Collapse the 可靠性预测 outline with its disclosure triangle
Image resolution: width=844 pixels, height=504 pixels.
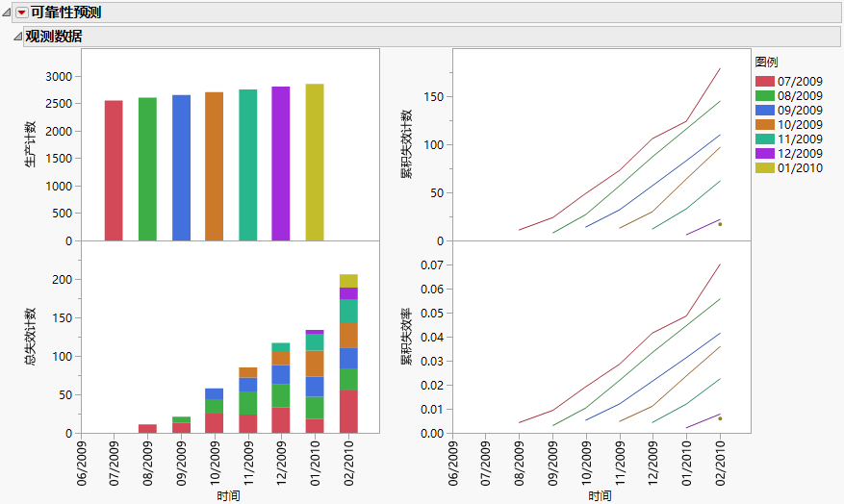pos(8,13)
